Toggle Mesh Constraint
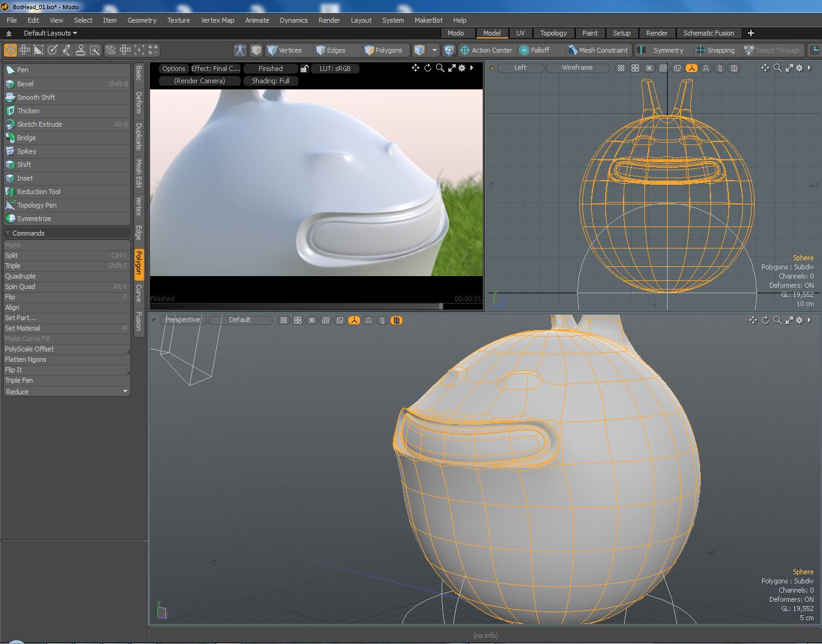 [x=598, y=50]
